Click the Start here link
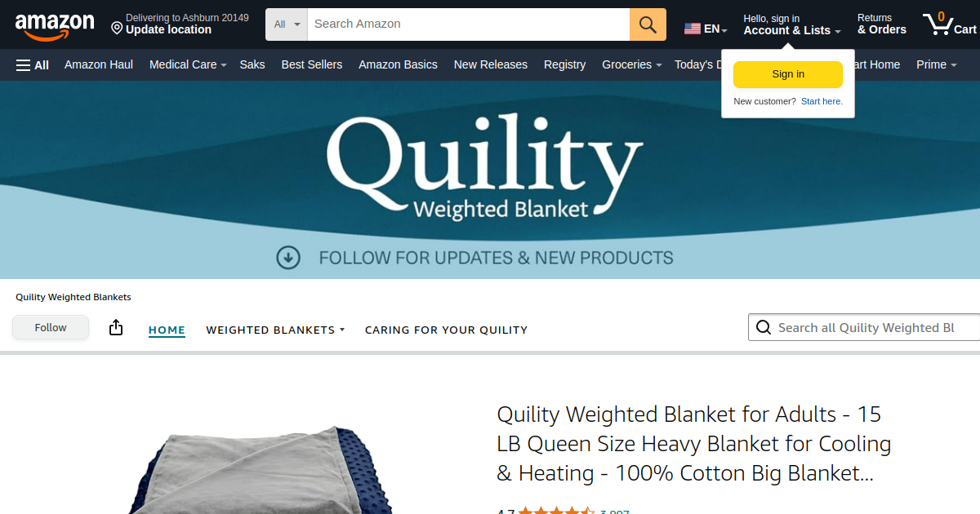The height and width of the screenshot is (514, 980). click(x=822, y=101)
